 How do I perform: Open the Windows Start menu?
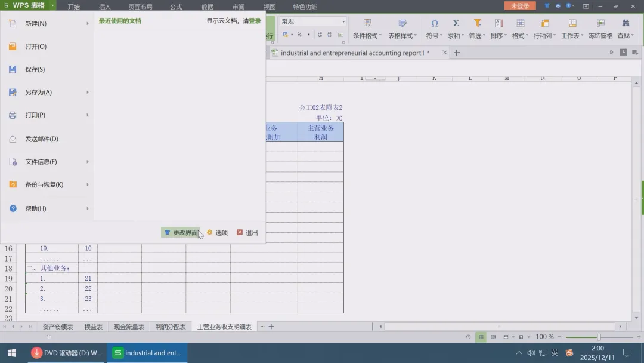pos(12,353)
